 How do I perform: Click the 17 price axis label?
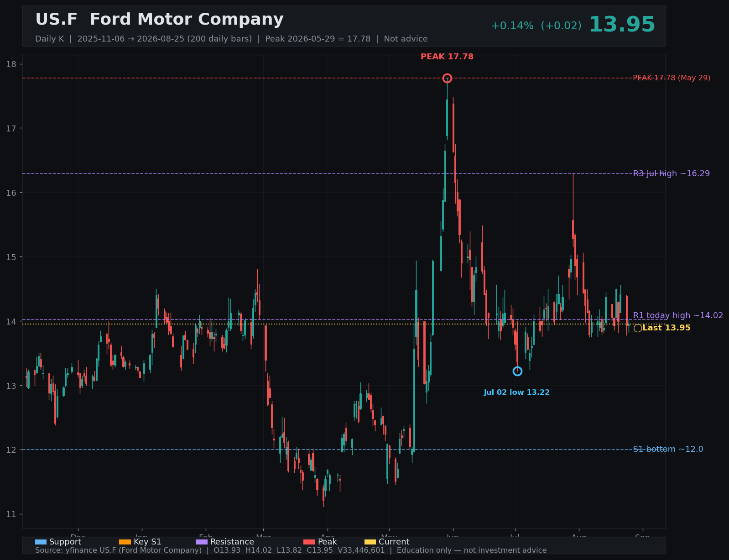[11, 128]
